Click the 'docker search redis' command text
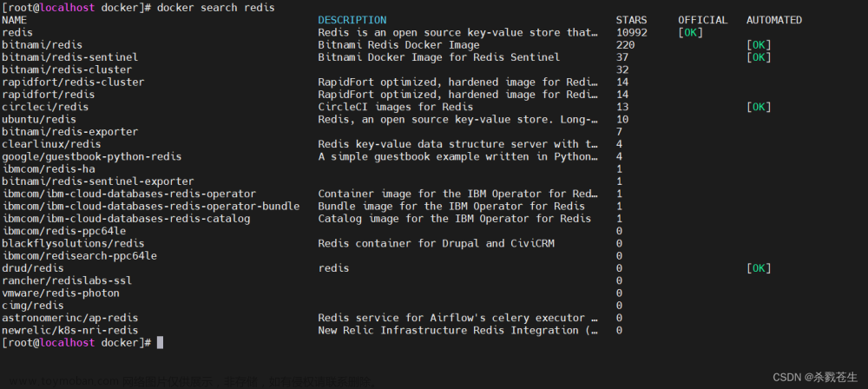The height and width of the screenshot is (389, 868). [215, 8]
